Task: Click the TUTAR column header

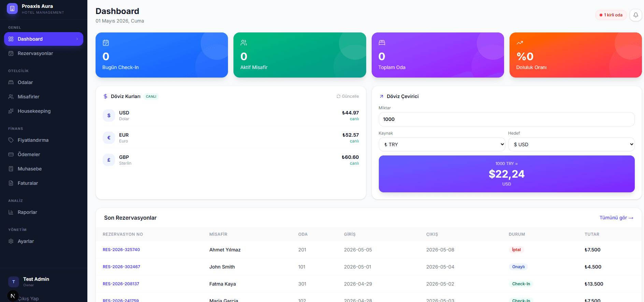Action: [x=592, y=234]
